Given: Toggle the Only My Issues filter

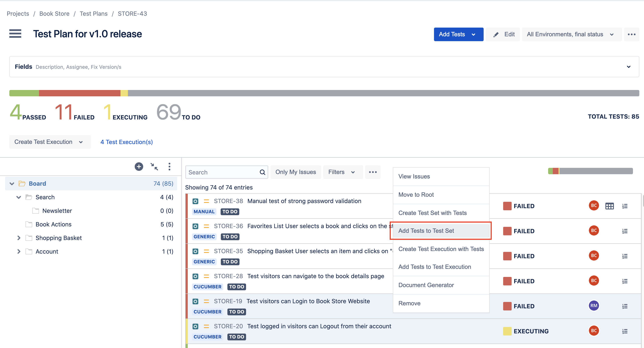Looking at the screenshot, I should (x=295, y=172).
